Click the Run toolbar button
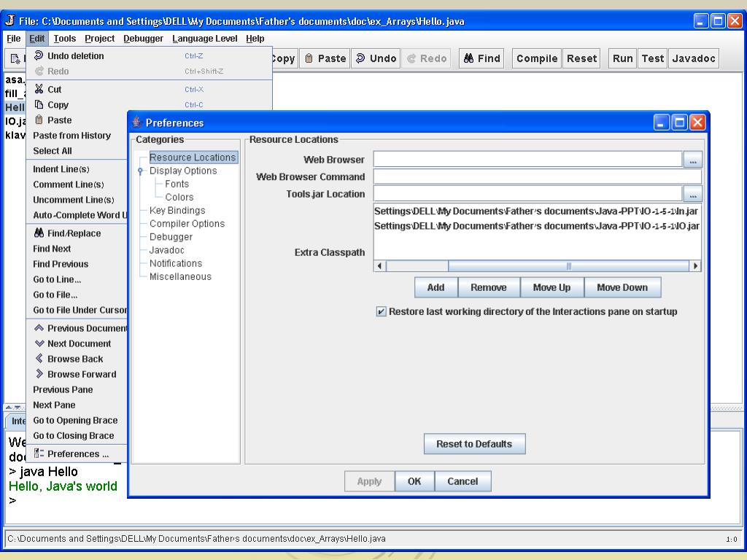 click(622, 58)
